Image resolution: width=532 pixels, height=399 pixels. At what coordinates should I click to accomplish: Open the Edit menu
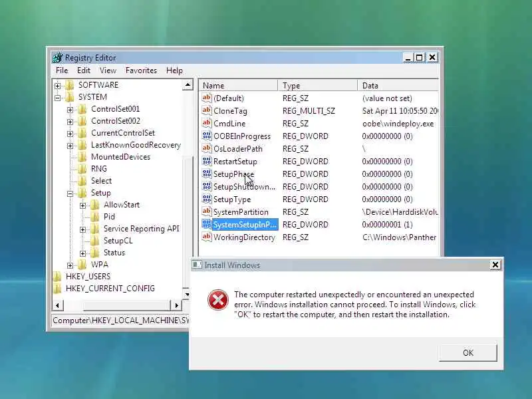click(x=84, y=70)
